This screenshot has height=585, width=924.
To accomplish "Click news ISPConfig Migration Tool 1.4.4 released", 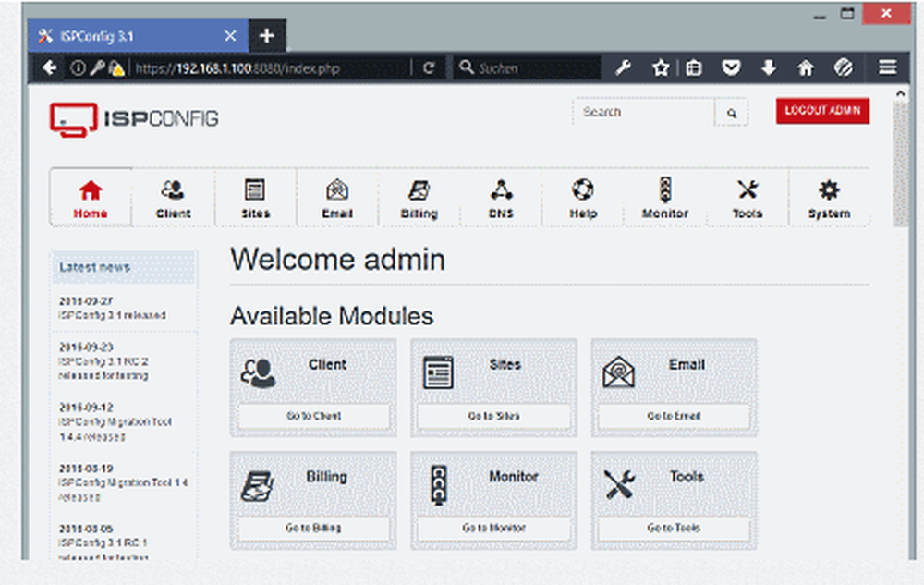I will [x=115, y=429].
